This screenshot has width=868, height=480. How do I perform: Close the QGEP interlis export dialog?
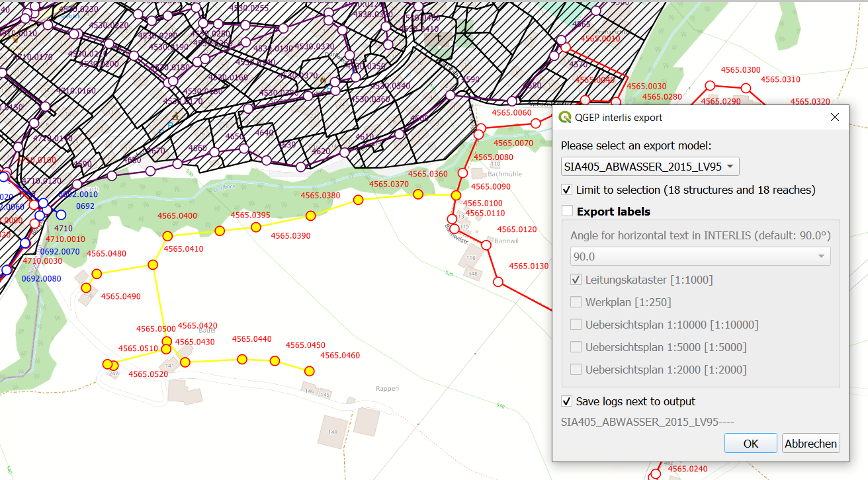click(x=835, y=117)
